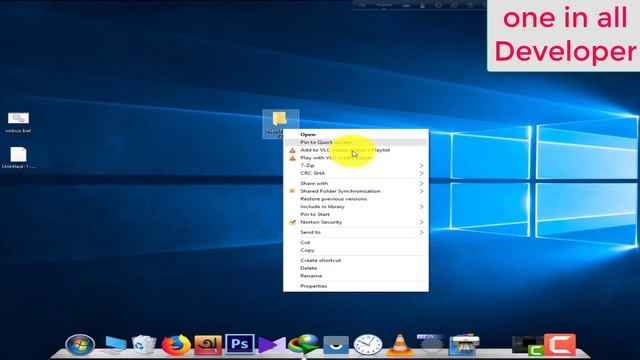Image resolution: width=640 pixels, height=360 pixels.
Task: Launch the Bangla keyboard app in dock
Action: point(208,345)
